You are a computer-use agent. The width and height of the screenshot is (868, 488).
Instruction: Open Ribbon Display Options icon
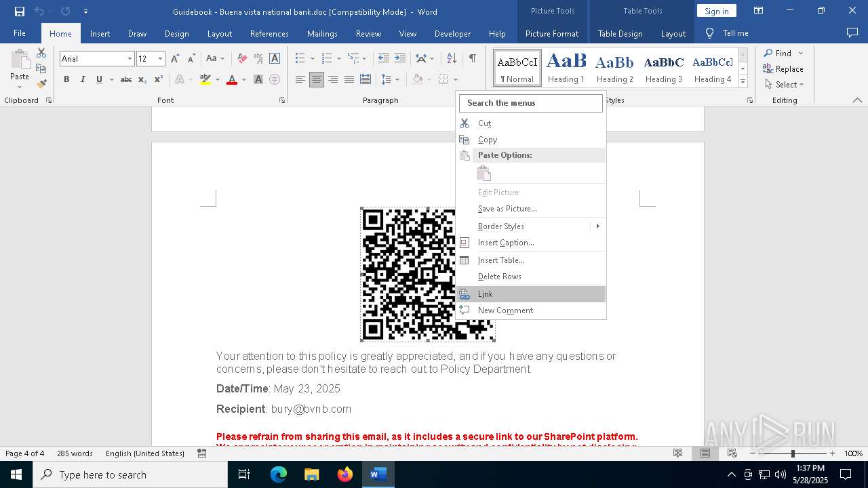tap(759, 11)
